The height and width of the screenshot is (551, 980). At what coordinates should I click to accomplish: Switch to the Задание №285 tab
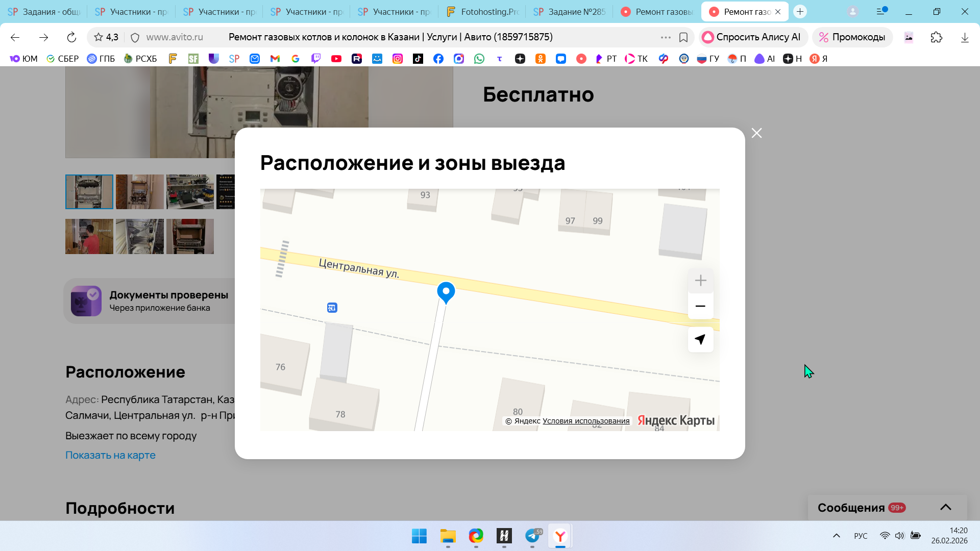[569, 12]
